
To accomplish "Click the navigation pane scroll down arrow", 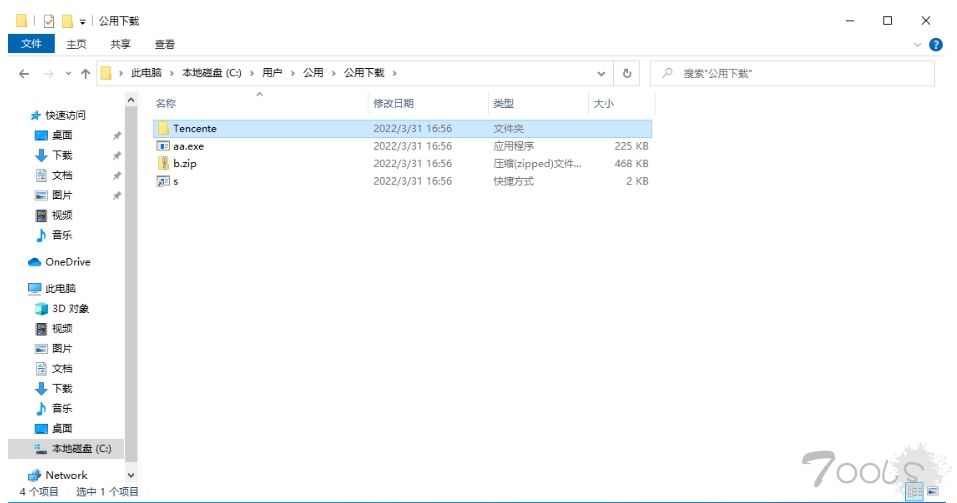I will pos(131,475).
